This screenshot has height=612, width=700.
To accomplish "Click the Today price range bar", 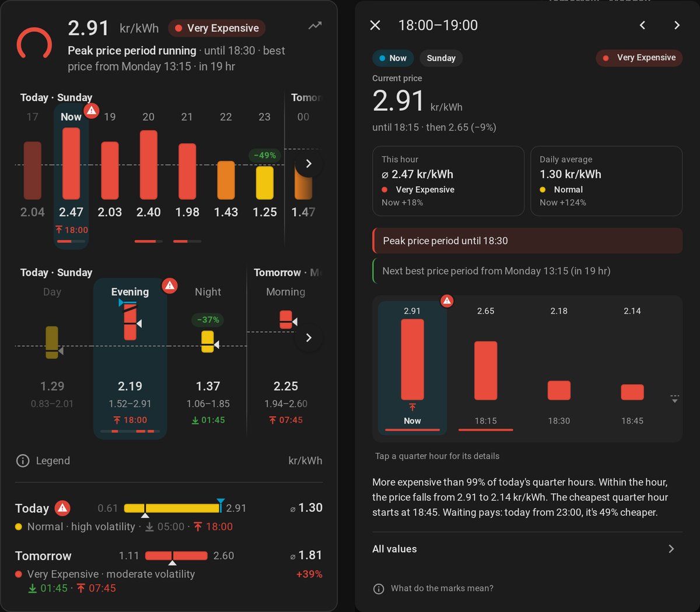I will (172, 508).
